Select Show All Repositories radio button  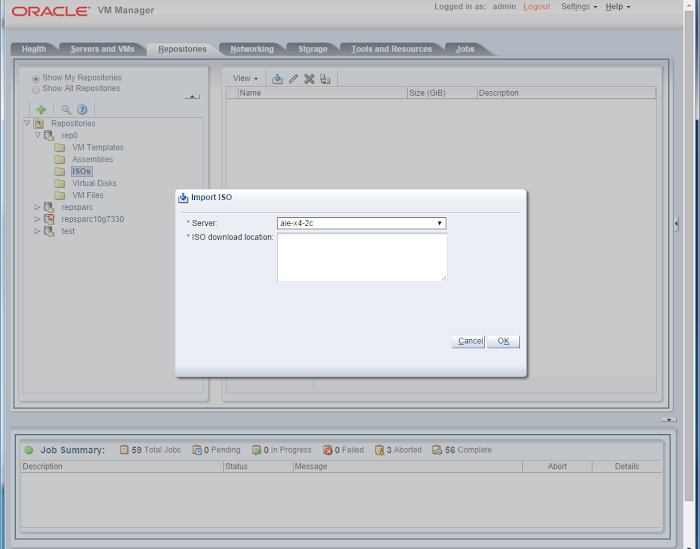click(x=36, y=89)
